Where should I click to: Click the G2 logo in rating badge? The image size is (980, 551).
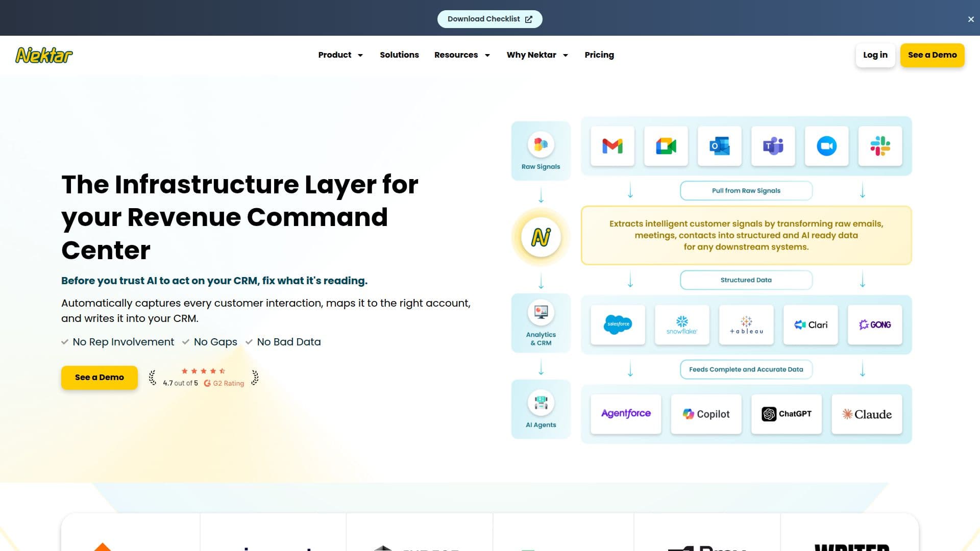(x=207, y=383)
